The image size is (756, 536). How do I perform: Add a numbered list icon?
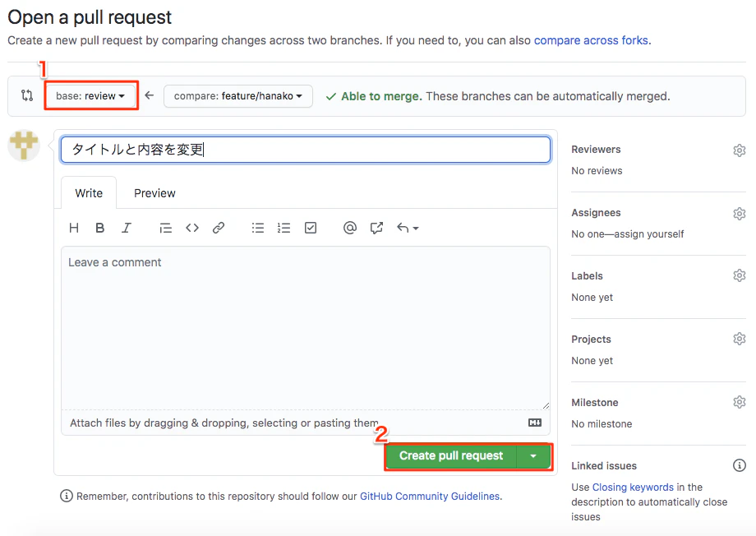(x=284, y=228)
